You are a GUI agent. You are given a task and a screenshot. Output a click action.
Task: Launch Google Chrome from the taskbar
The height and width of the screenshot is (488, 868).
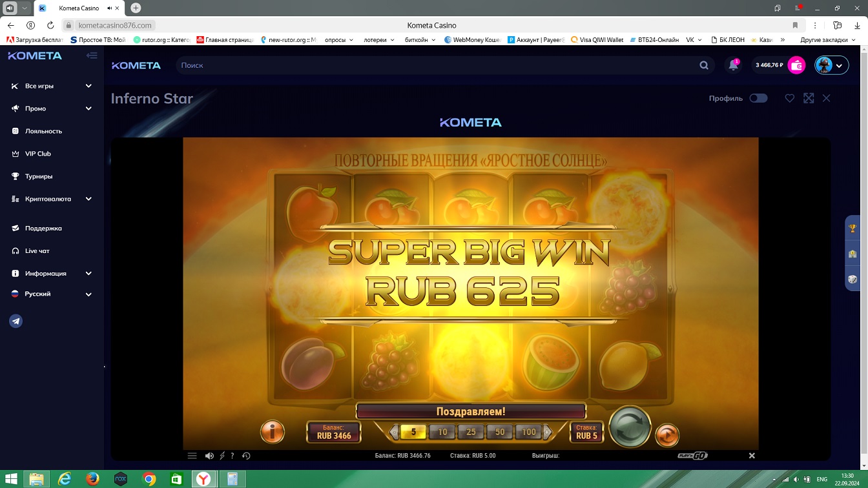[149, 479]
